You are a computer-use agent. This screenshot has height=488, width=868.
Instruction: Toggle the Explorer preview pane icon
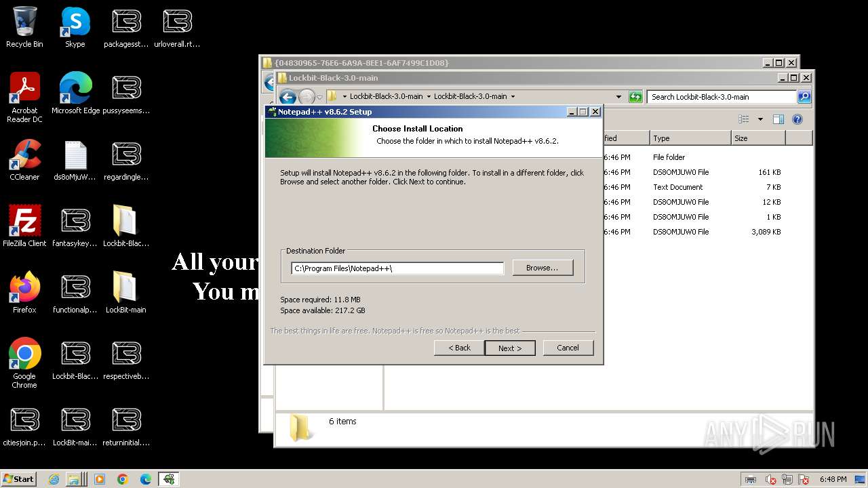778,119
